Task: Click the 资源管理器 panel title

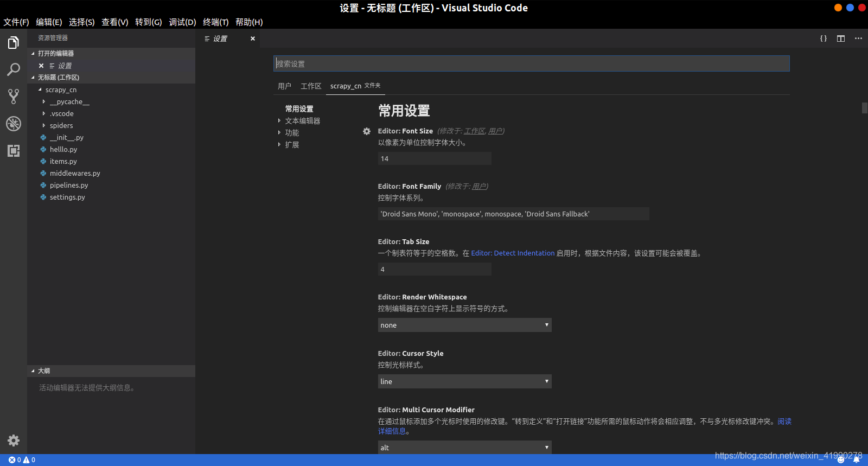Action: point(53,38)
